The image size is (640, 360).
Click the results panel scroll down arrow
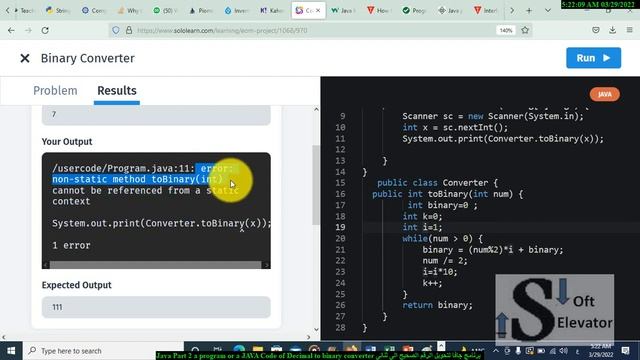[x=316, y=330]
